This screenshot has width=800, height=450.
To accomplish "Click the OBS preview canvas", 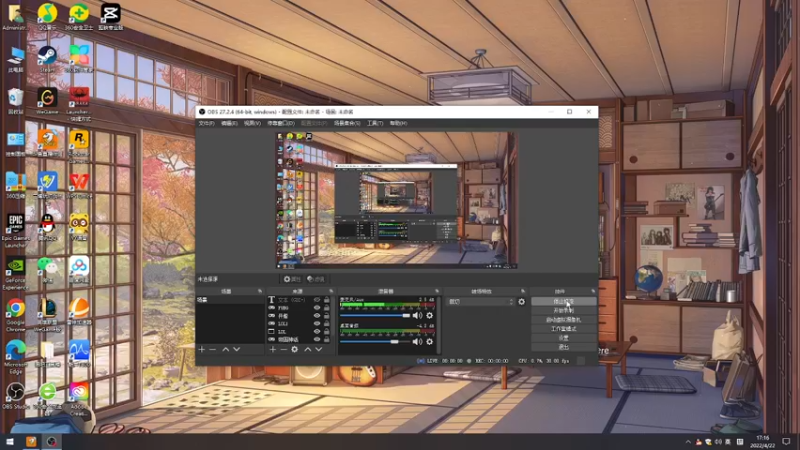I will (396, 200).
